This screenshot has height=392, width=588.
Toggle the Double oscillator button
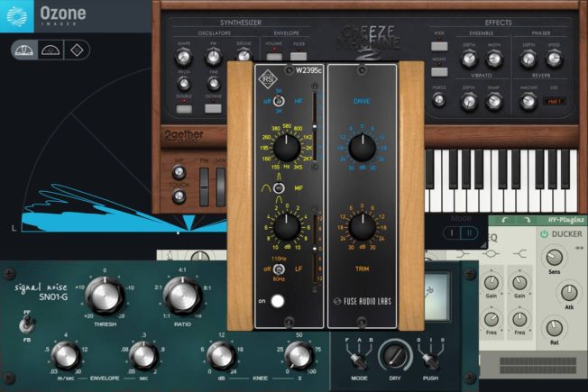[184, 109]
